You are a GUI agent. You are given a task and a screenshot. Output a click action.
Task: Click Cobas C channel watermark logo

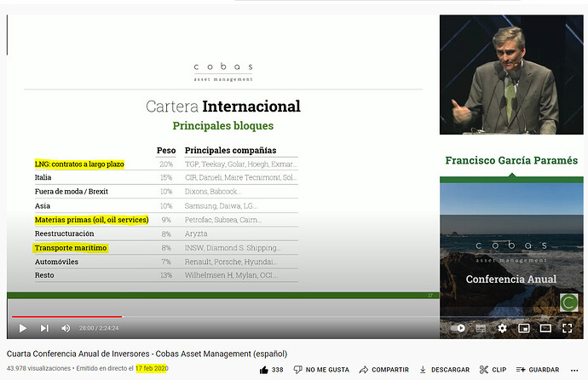[x=568, y=302]
